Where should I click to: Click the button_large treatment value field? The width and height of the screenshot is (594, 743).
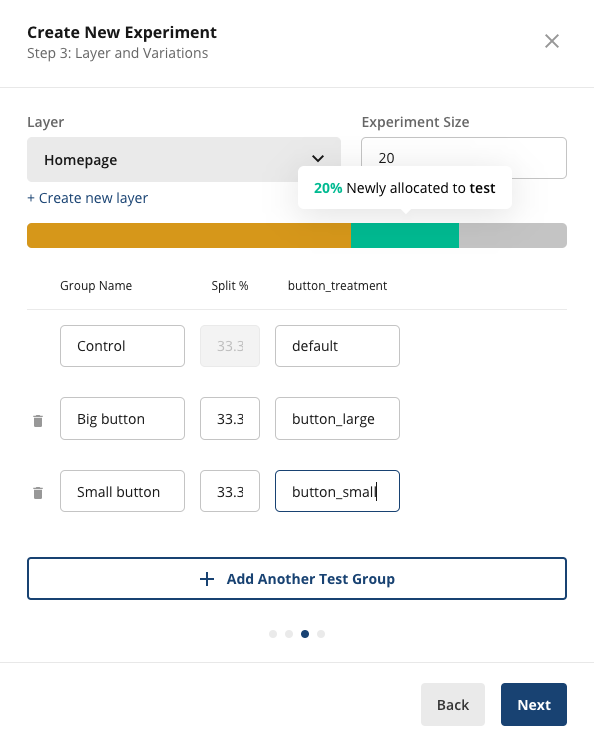tap(337, 418)
